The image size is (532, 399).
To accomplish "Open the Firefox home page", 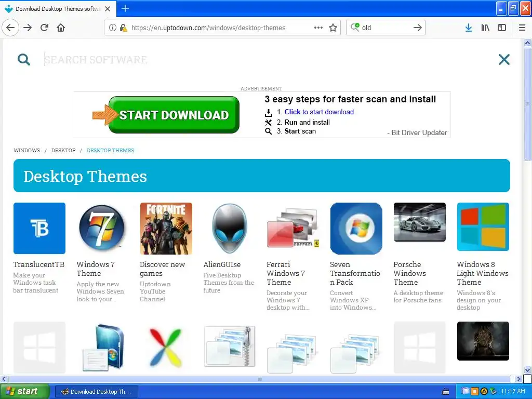I will pos(61,28).
